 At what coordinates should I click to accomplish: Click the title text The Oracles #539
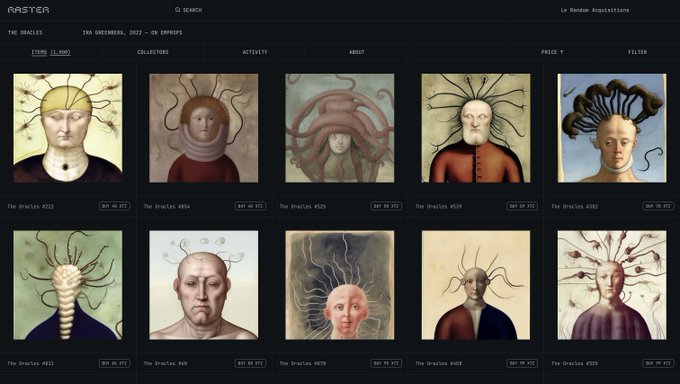tap(439, 207)
